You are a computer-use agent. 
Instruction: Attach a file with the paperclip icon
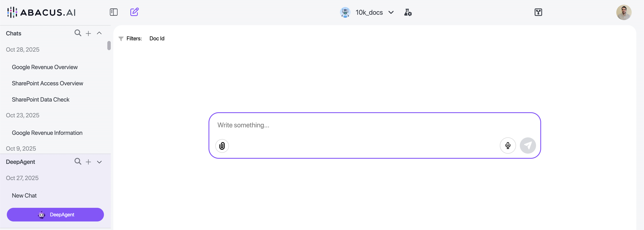[222, 146]
